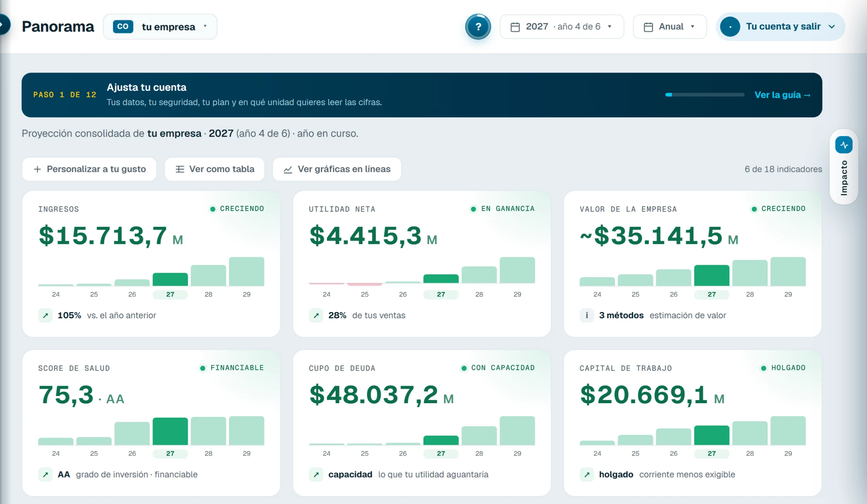Click the CRECIENDO status on Ingresos card
Viewport: 867px width, 504px height.
coord(237,209)
